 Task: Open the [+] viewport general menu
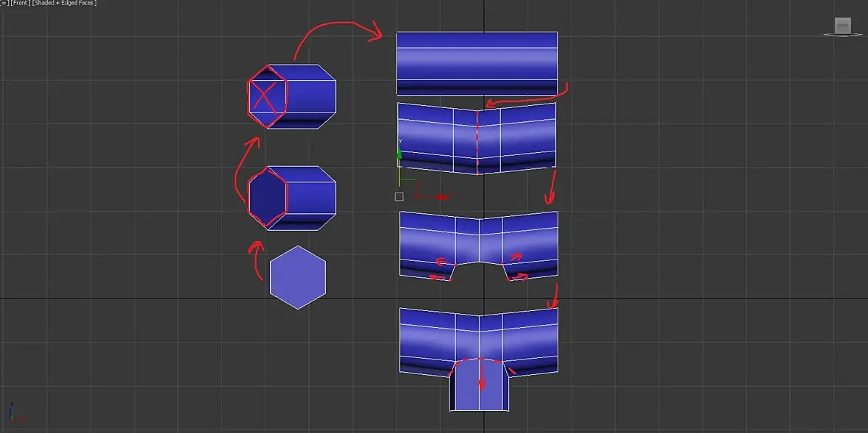[4, 4]
